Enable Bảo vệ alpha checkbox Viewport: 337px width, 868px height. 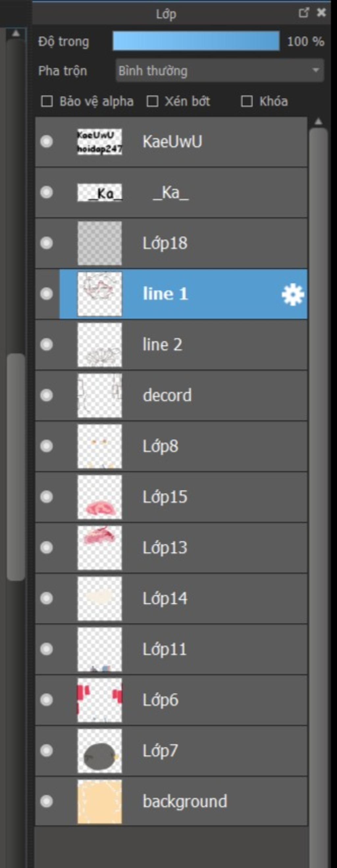pos(47,101)
